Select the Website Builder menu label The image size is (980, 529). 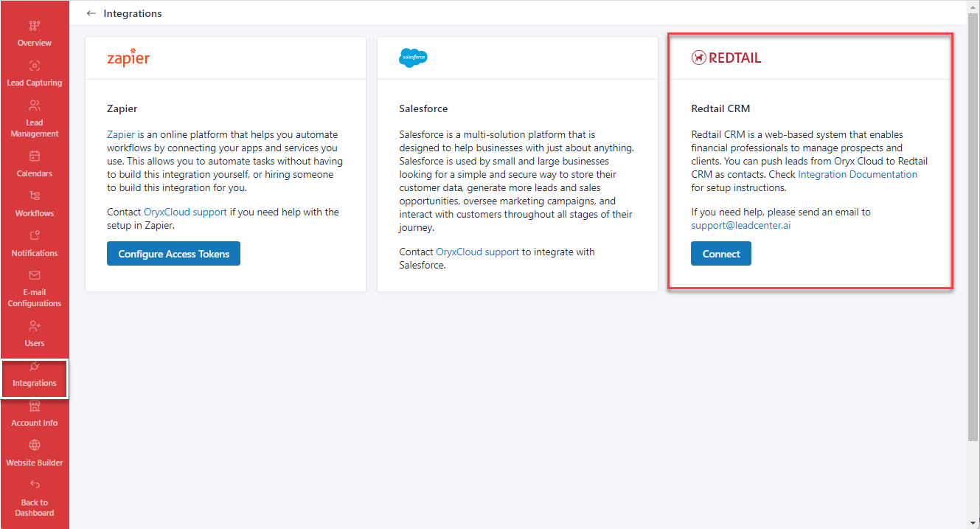tap(35, 463)
